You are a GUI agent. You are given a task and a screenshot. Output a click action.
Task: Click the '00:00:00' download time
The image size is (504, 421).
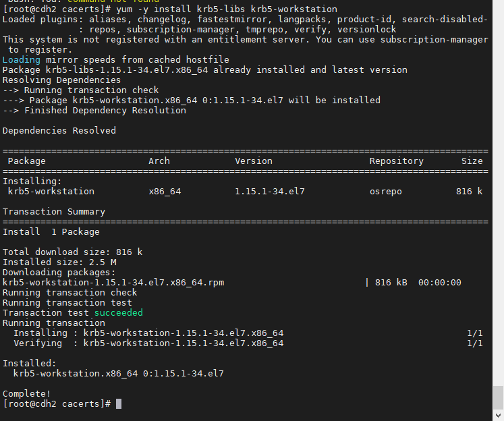pyautogui.click(x=440, y=283)
